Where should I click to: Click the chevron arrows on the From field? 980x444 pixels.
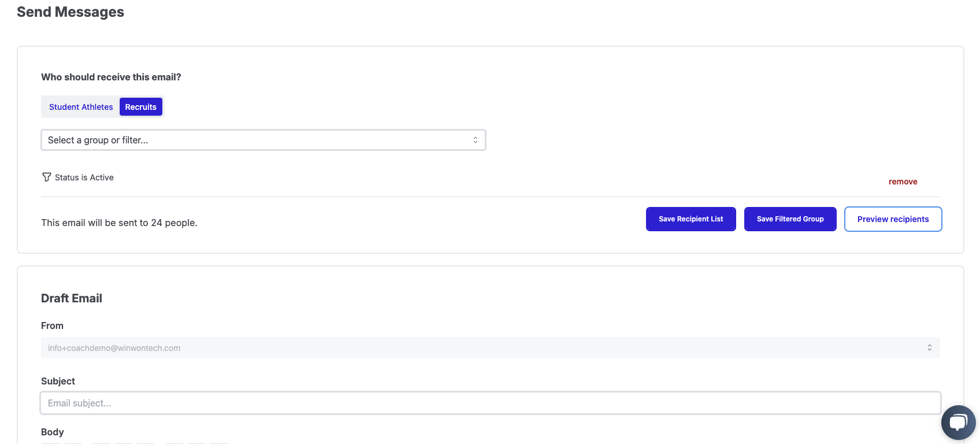coord(930,347)
